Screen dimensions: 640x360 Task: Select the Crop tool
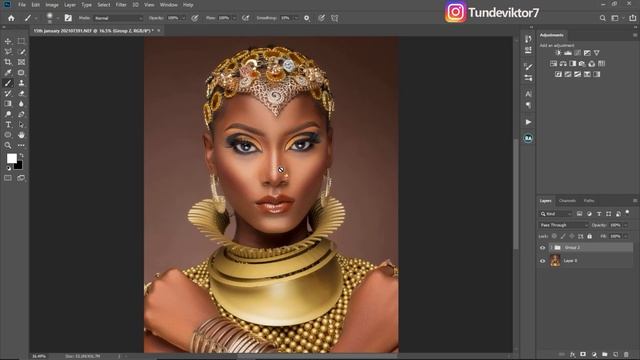tap(8, 62)
